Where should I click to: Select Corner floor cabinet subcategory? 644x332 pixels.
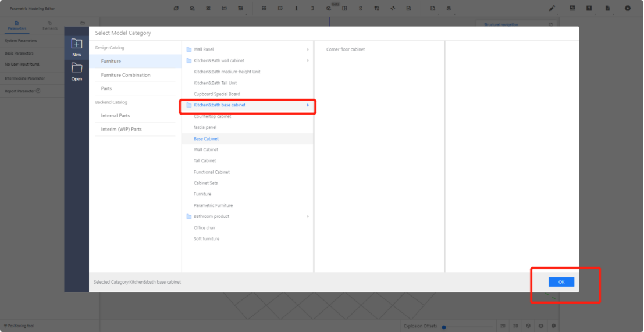(346, 49)
